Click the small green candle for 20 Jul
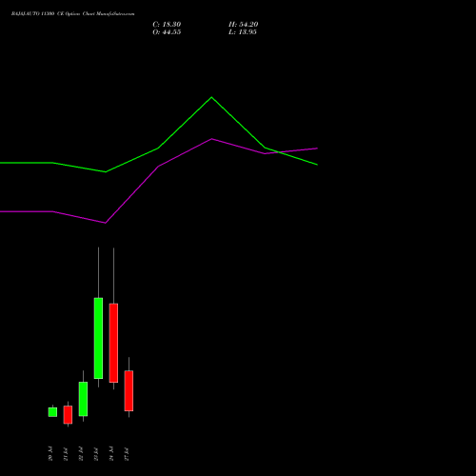 point(52,412)
